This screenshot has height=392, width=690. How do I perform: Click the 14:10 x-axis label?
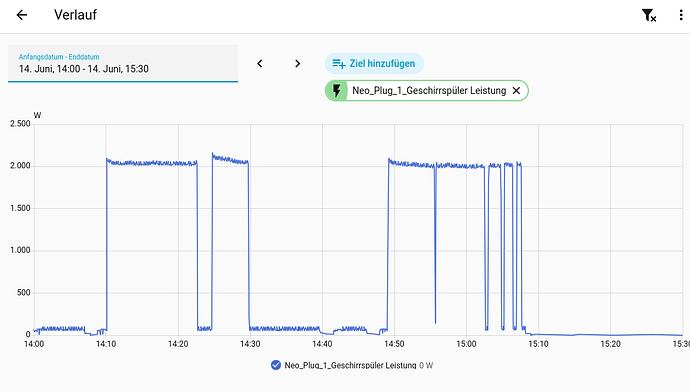106,344
